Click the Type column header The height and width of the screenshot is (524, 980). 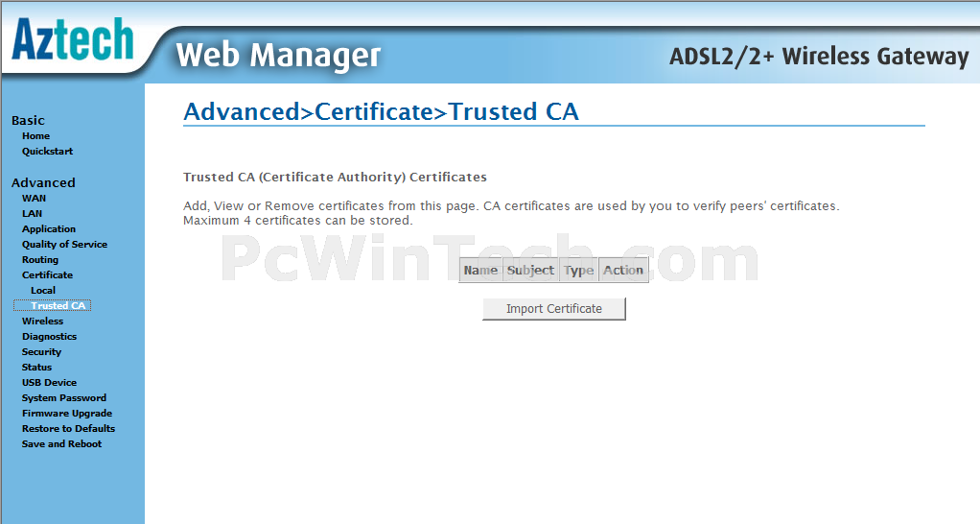pyautogui.click(x=579, y=270)
